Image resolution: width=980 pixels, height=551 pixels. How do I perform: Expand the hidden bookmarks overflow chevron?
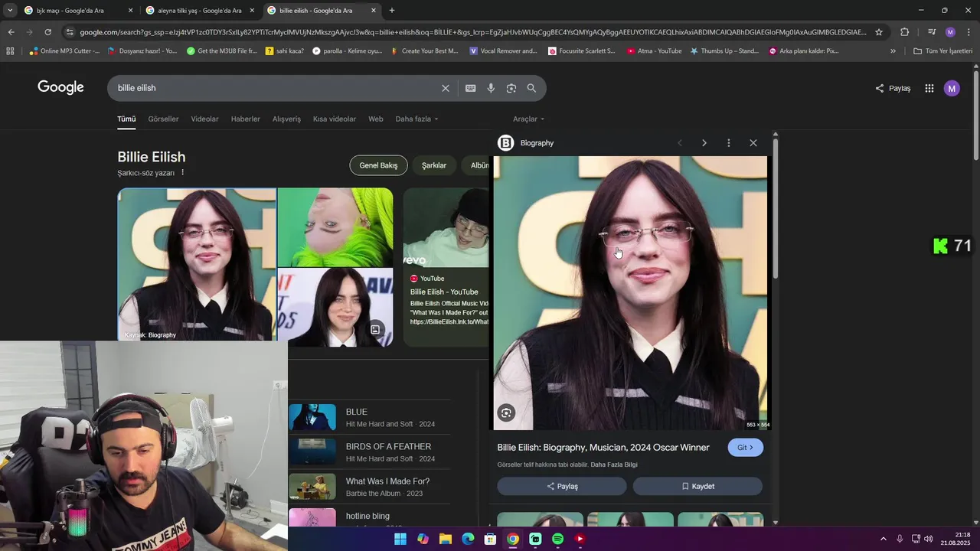point(893,51)
